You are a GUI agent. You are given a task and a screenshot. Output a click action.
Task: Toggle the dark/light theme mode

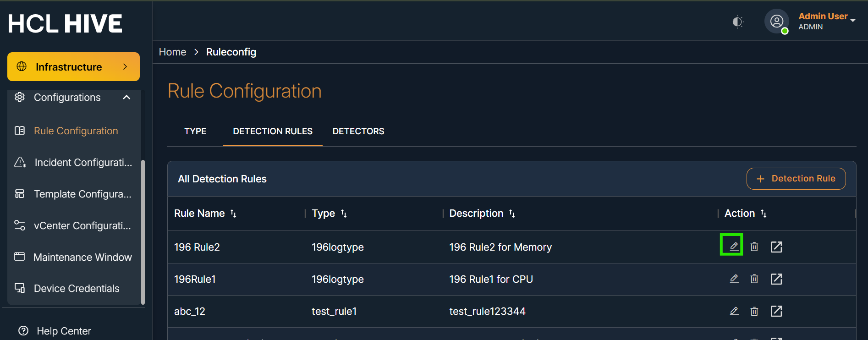[x=737, y=22]
